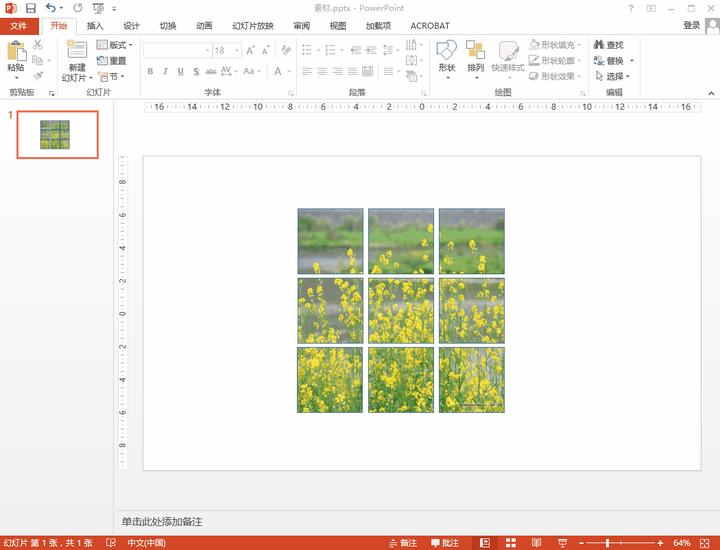Open the Arrange menu
This screenshot has width=720, height=550.
475,59
